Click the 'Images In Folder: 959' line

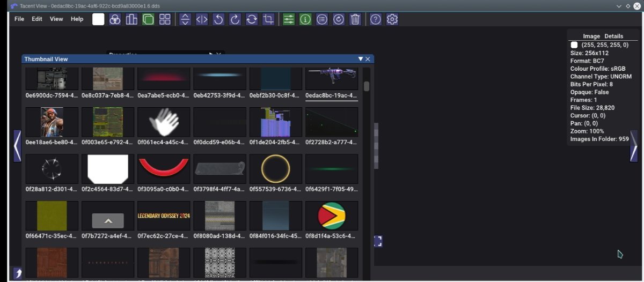(x=599, y=139)
